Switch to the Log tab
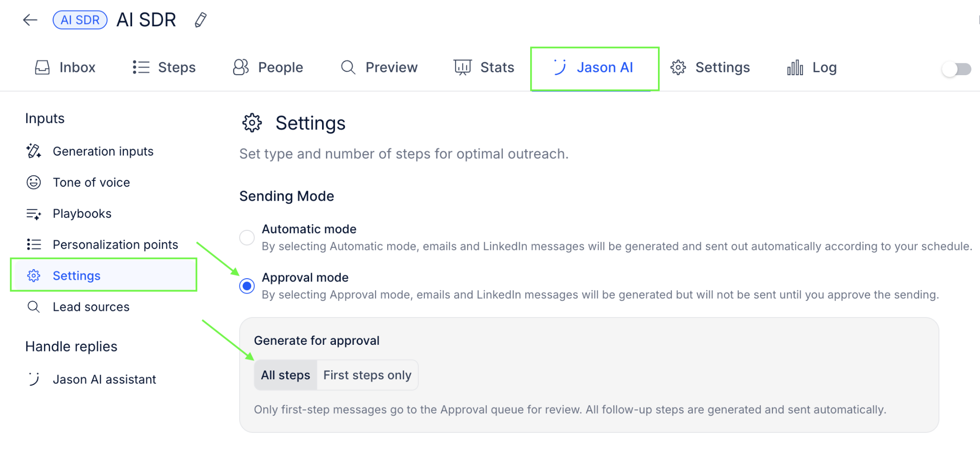980x453 pixels. tap(812, 68)
